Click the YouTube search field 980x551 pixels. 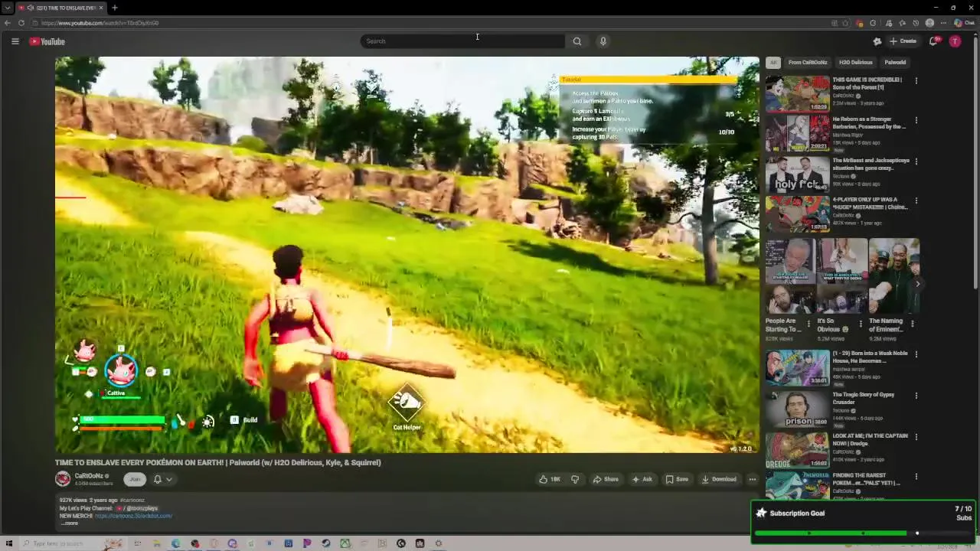(x=462, y=41)
